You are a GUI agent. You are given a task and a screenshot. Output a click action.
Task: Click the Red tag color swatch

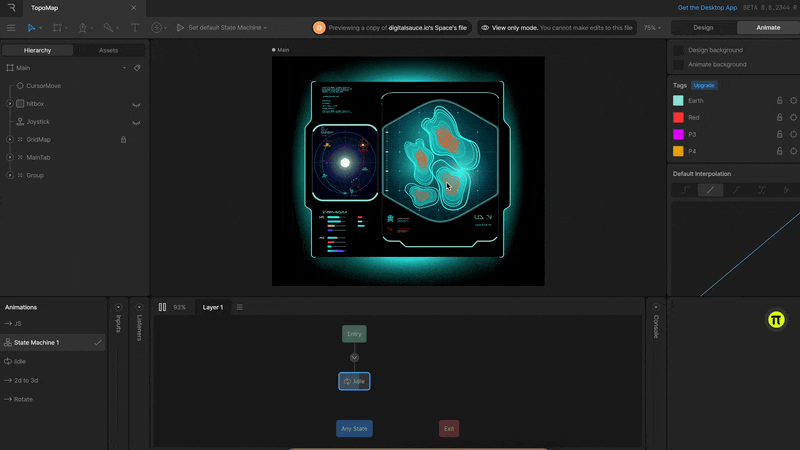coord(678,118)
